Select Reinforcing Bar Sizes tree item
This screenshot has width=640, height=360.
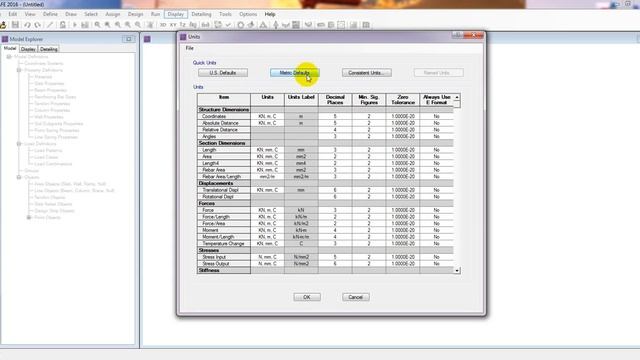tap(55, 97)
